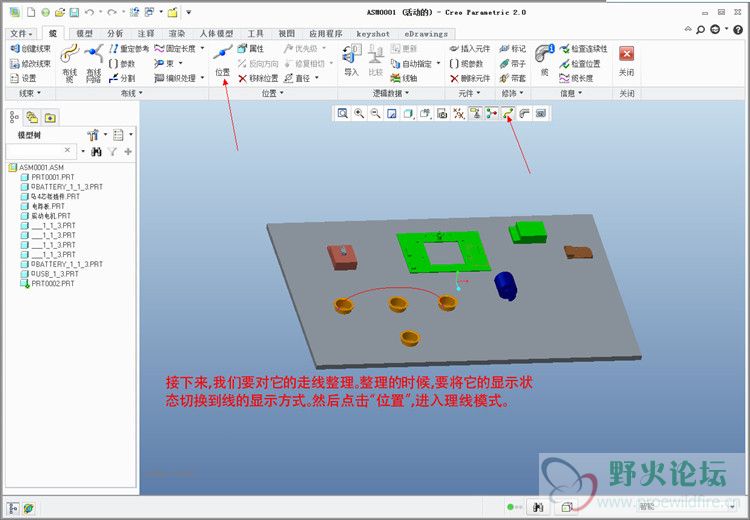
Task: Switch to the keyshot ribbon tab
Action: 373,33
